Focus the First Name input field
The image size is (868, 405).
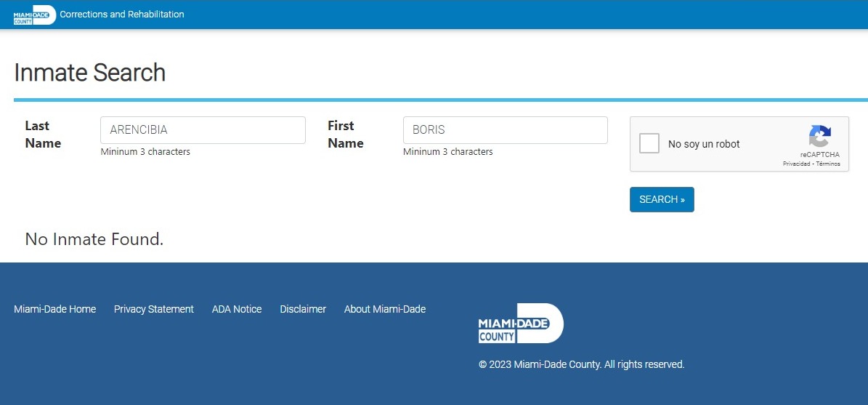pyautogui.click(x=505, y=130)
